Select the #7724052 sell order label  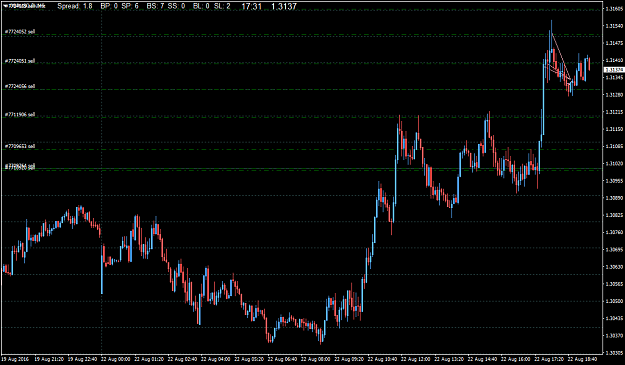(x=20, y=32)
